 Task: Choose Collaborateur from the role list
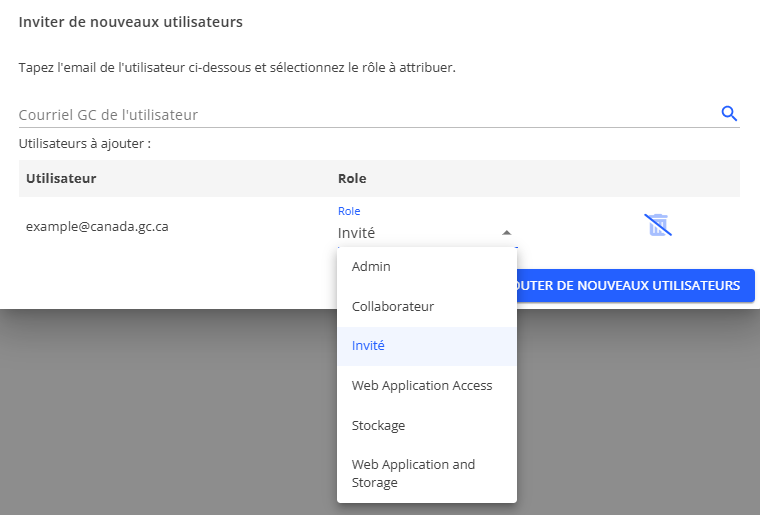(x=427, y=306)
